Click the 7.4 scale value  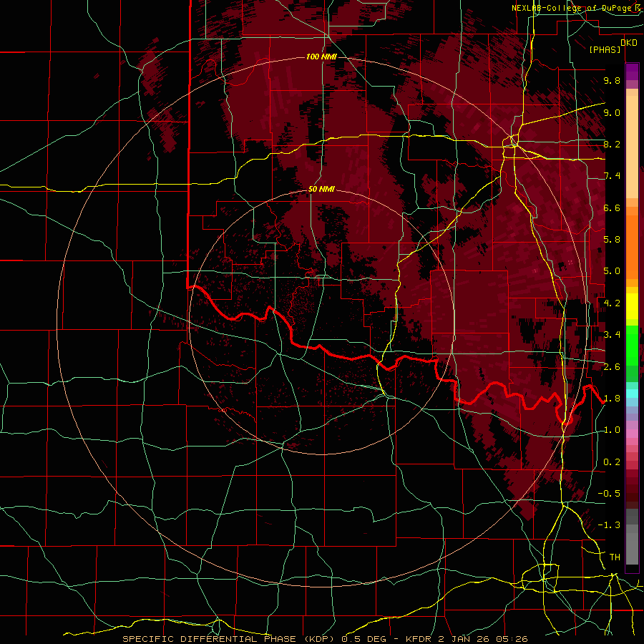tap(612, 176)
